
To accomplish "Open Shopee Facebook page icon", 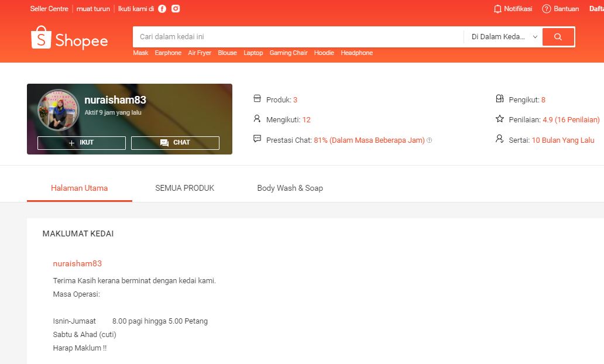I will 162,8.
